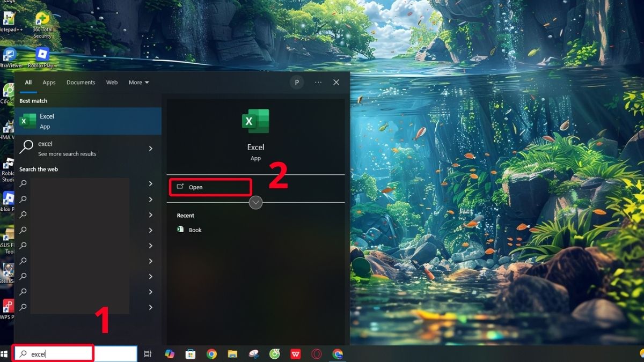The height and width of the screenshot is (362, 644).
Task: Open Task View from the taskbar
Action: (x=148, y=354)
